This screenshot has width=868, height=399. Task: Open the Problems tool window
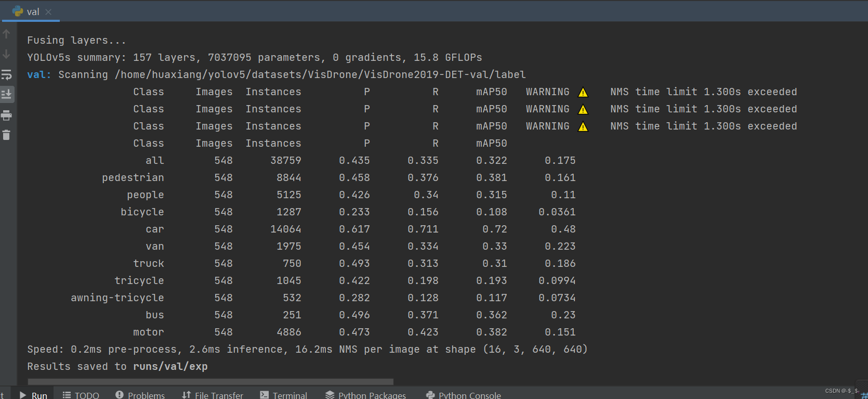[x=140, y=395]
